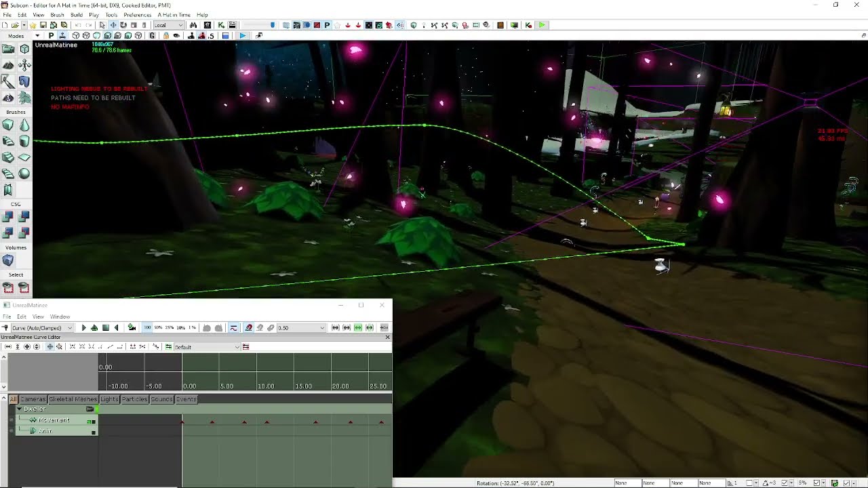
Task: Add a Sphere brush
Action: [24, 174]
